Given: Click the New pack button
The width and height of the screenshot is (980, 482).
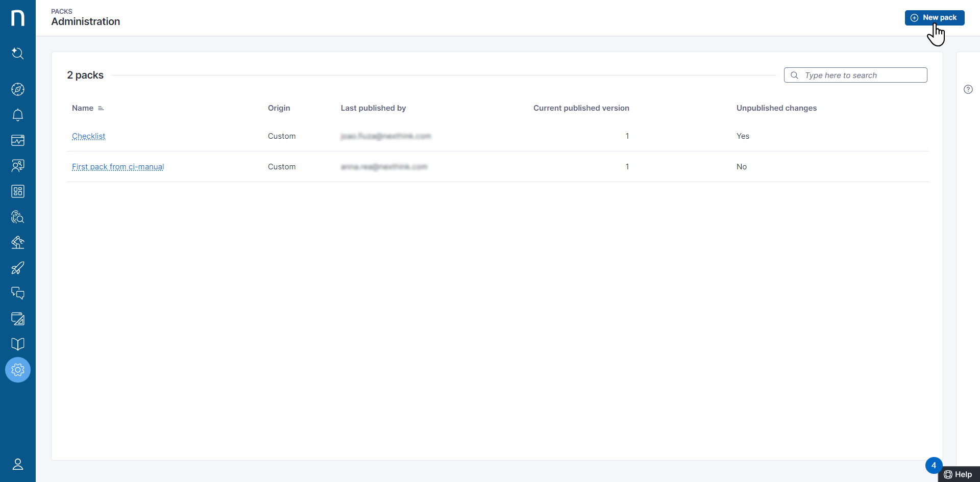Looking at the screenshot, I should (x=934, y=18).
